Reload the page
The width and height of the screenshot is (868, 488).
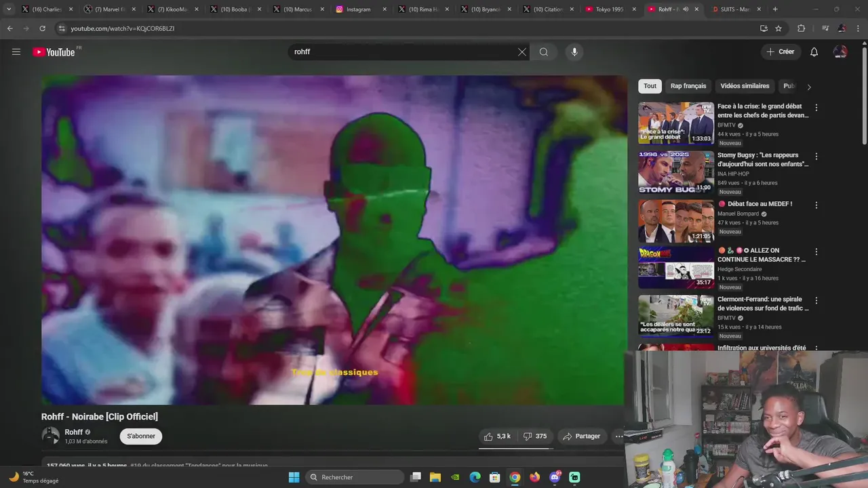(x=42, y=28)
